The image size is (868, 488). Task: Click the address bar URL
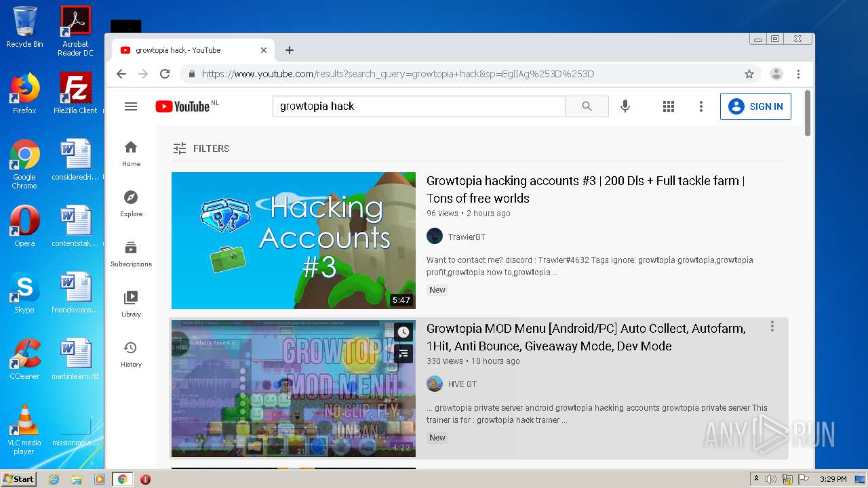click(398, 74)
